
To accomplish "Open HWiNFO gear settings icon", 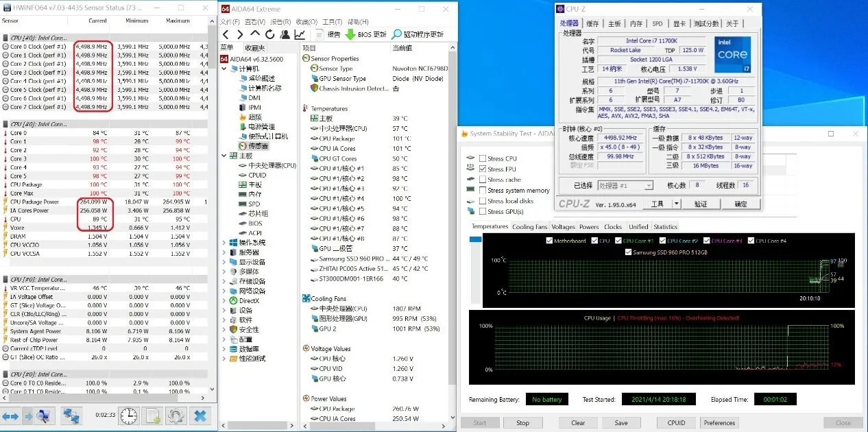I will pyautogui.click(x=176, y=416).
